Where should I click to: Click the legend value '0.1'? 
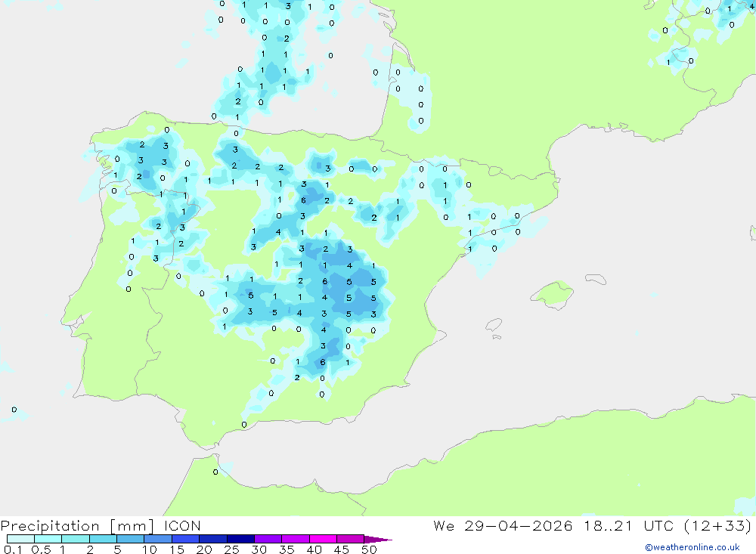[13, 549]
